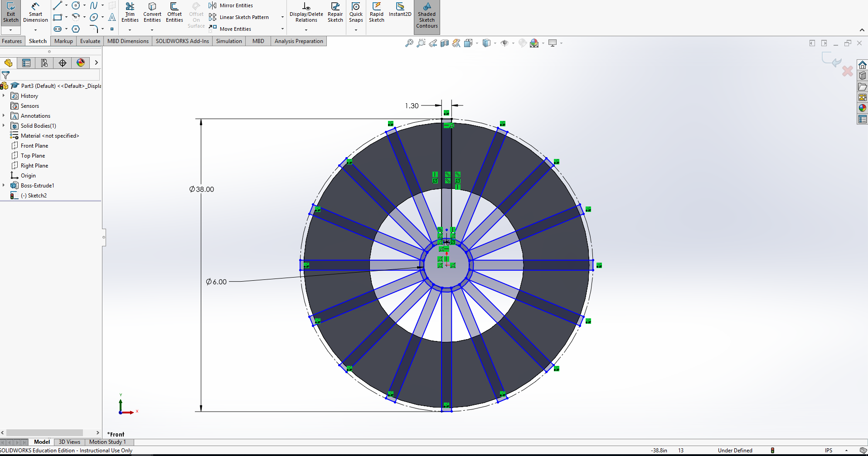Open the Motion Study 1 tab

[x=108, y=442]
